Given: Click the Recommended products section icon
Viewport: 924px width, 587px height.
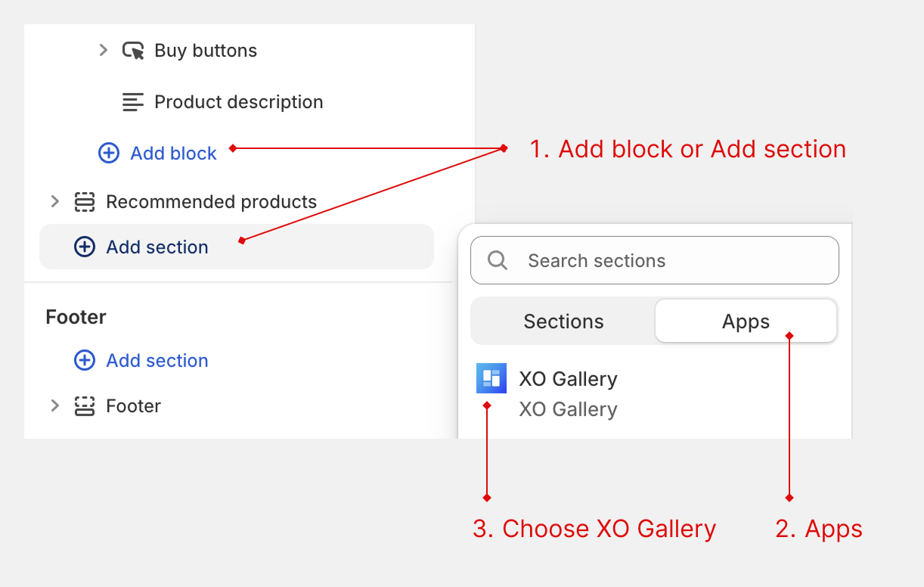Looking at the screenshot, I should 85,202.
